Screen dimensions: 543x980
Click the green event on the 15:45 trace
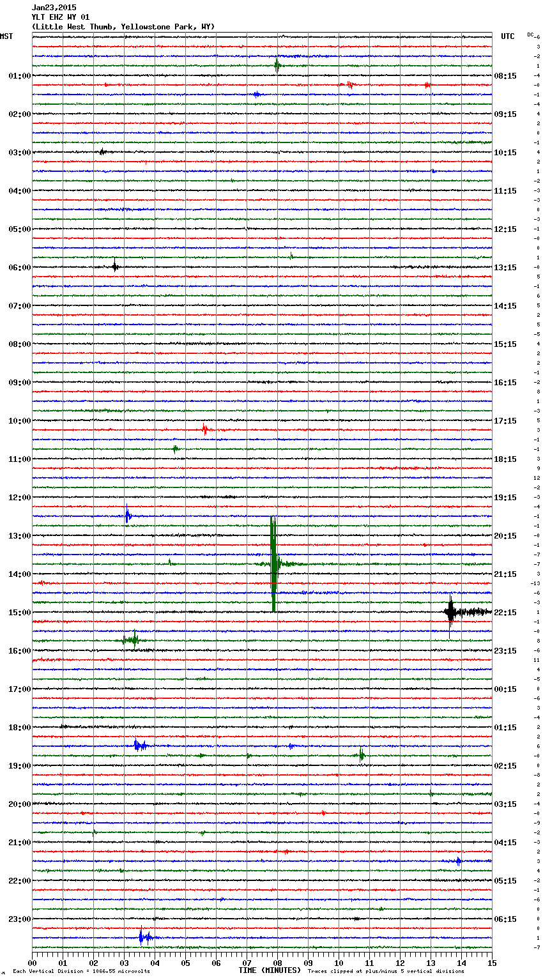click(132, 639)
